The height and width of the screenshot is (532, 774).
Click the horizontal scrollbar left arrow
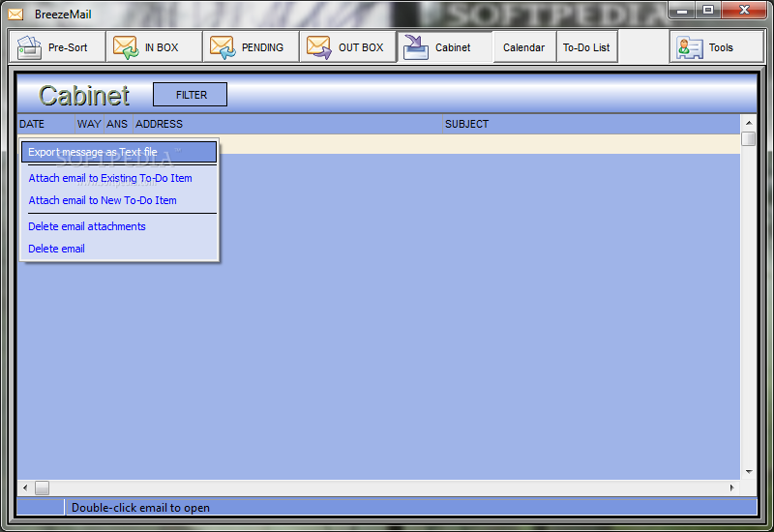coord(25,488)
